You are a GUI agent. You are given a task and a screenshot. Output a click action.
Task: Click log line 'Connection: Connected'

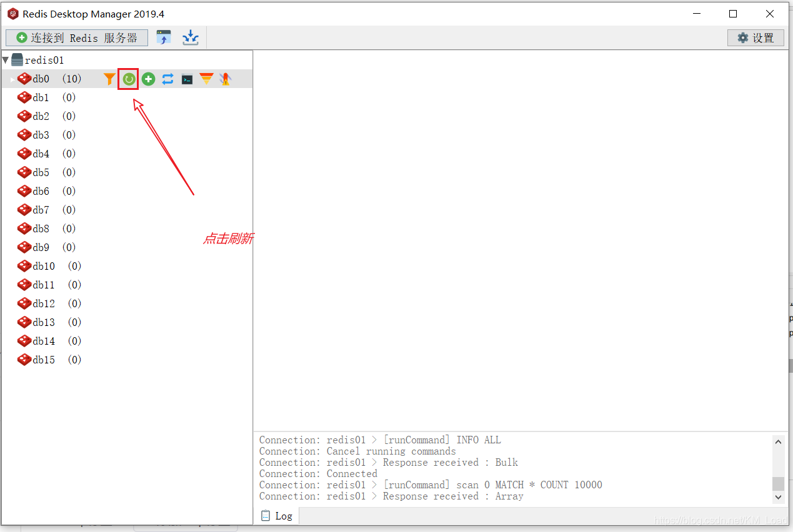point(318,474)
